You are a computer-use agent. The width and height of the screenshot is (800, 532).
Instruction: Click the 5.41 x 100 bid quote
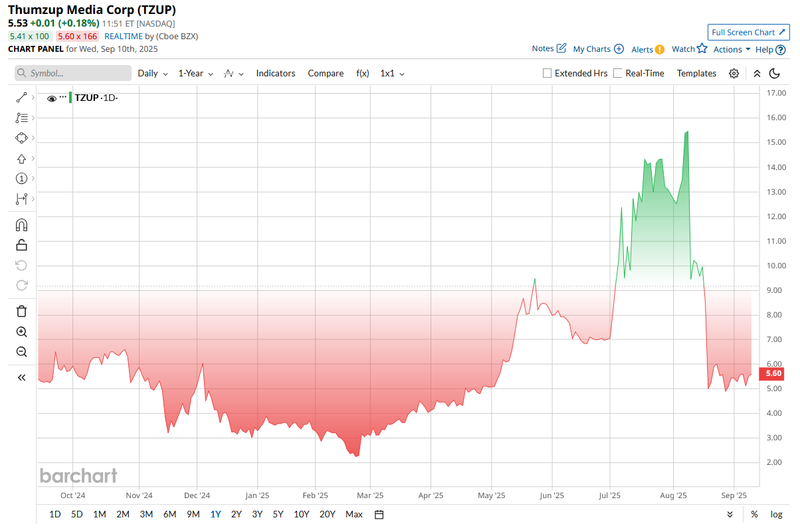coord(29,37)
